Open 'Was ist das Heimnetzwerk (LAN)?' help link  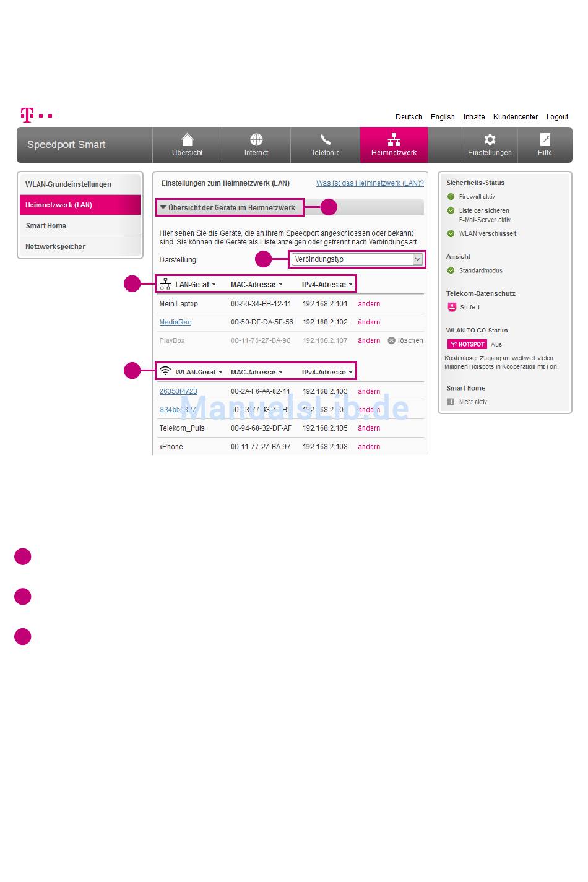[370, 183]
